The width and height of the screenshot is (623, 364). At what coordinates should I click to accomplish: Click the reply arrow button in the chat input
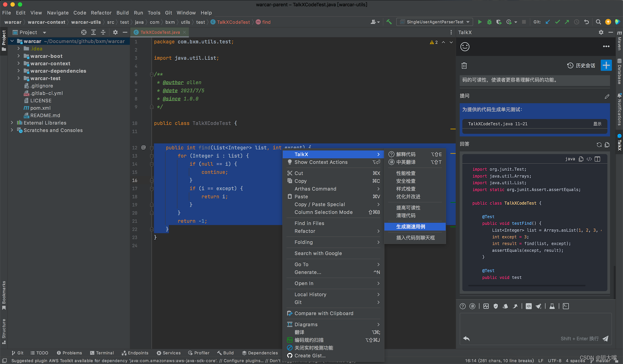point(466,338)
